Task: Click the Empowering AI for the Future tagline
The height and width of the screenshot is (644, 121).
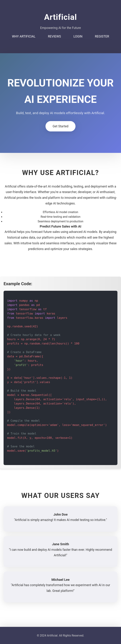Action: 60,28
